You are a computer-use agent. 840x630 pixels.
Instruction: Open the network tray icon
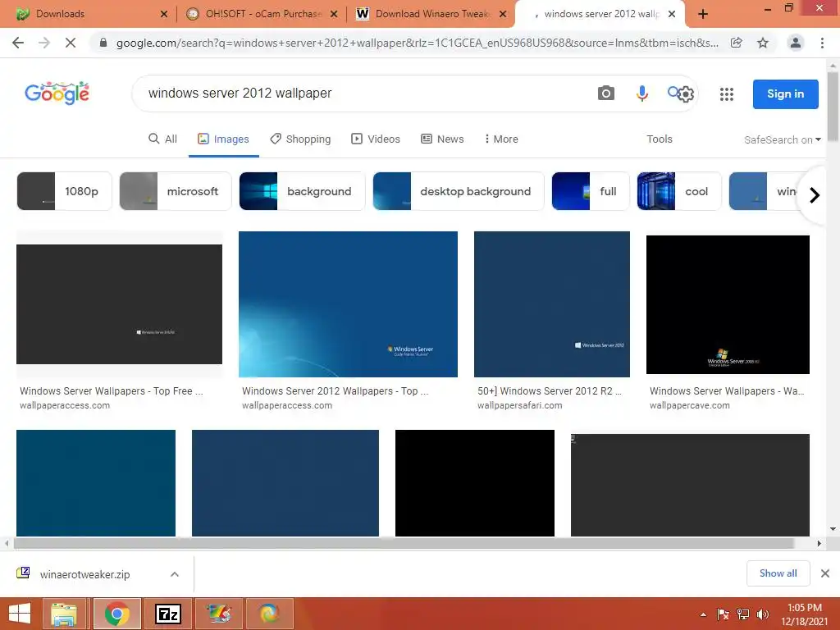(743, 614)
